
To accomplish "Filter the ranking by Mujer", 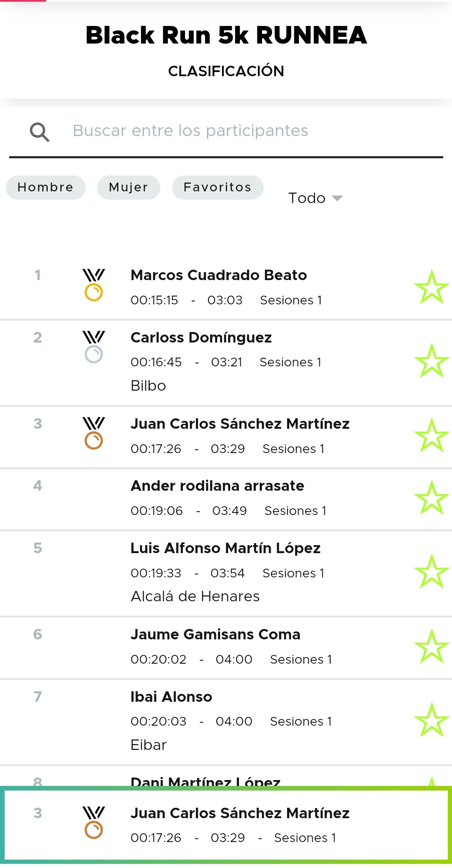I will click(x=128, y=188).
